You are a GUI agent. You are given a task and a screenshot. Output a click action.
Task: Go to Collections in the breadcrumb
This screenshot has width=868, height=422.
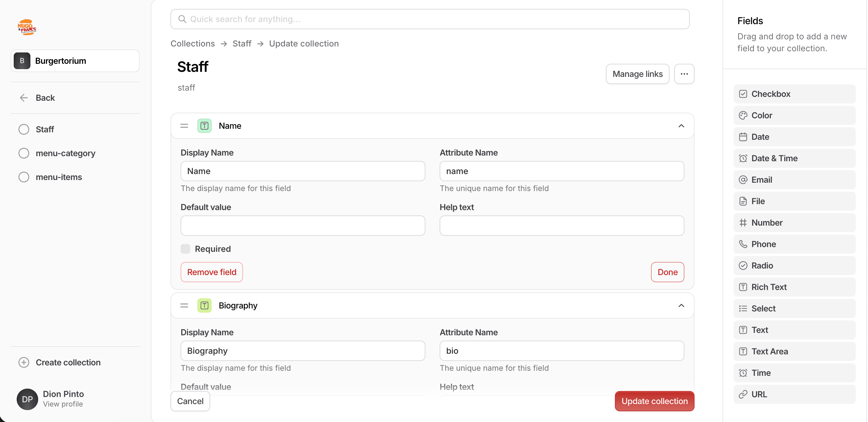click(x=192, y=44)
